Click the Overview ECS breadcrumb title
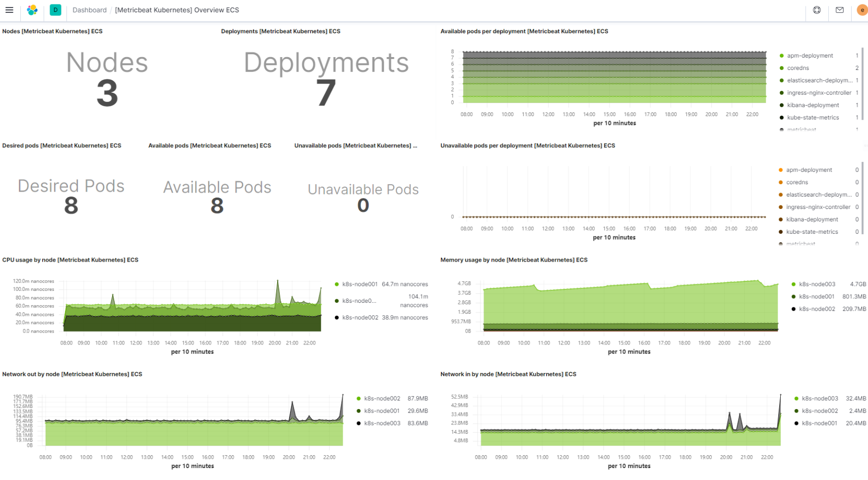Image resolution: width=868 pixels, height=480 pixels. (177, 10)
